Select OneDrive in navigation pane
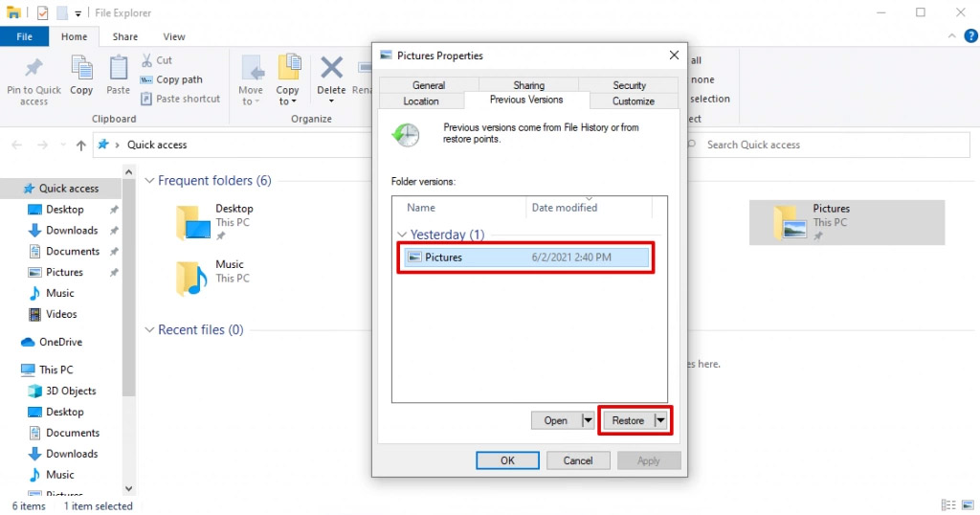Image resolution: width=980 pixels, height=515 pixels. (x=60, y=342)
